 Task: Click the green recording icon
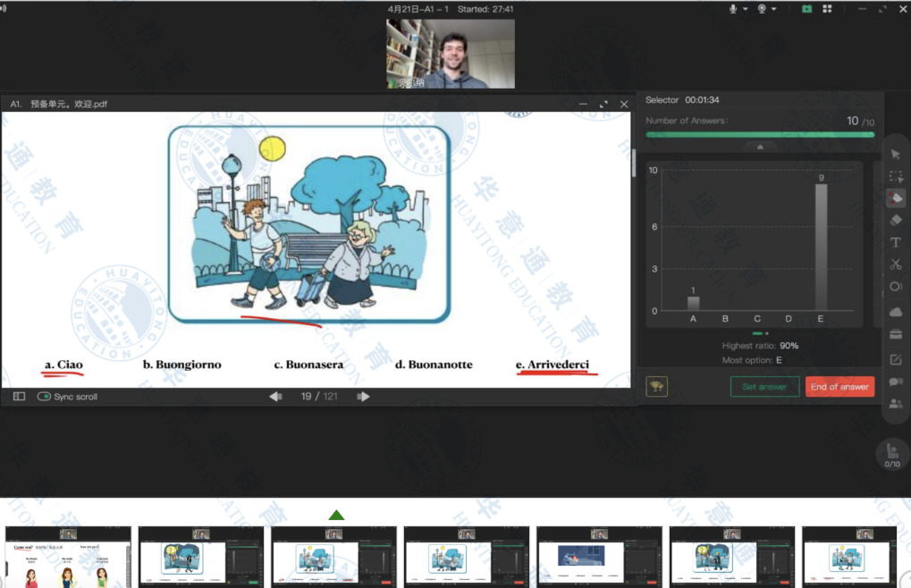(x=807, y=9)
